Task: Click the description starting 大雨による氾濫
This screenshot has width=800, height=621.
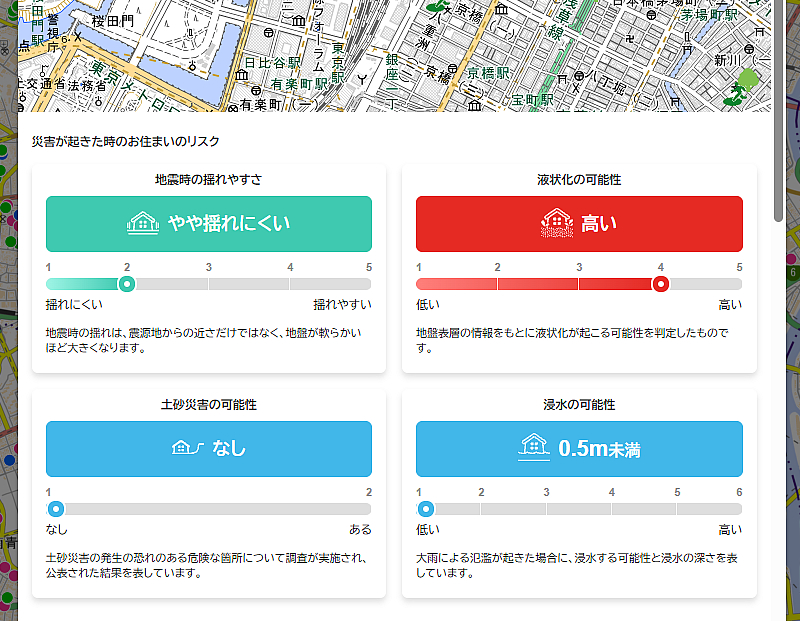Action: point(577,565)
